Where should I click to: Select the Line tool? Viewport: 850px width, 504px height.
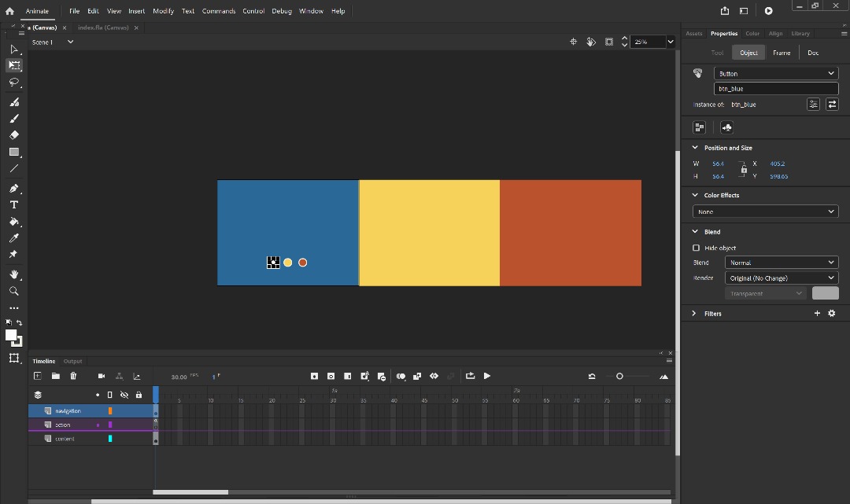point(14,168)
